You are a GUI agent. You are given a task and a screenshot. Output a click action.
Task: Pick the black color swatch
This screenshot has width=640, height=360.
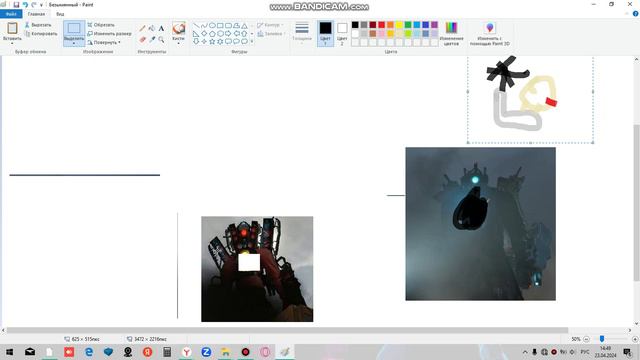point(355,25)
